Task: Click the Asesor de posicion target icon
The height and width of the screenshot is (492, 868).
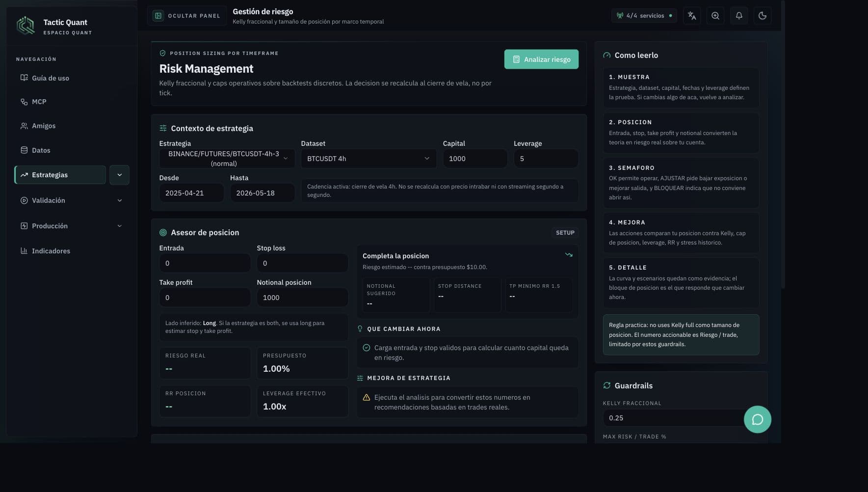Action: (x=163, y=233)
